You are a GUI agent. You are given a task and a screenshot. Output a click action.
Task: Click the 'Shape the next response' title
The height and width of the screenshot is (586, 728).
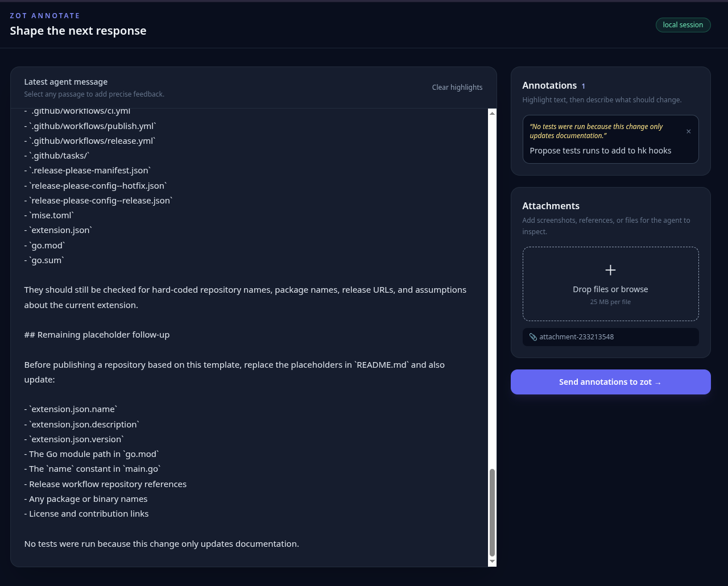[78, 31]
